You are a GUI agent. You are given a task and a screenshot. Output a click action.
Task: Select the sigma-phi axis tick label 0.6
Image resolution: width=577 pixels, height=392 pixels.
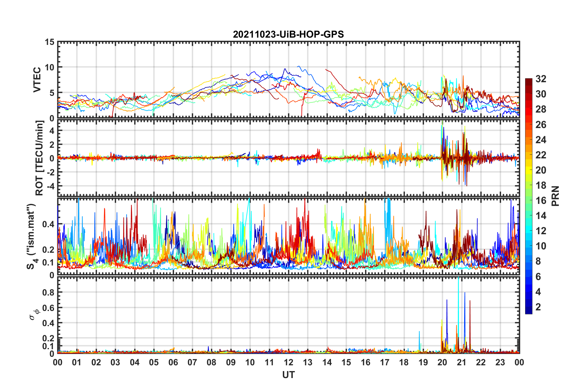[48, 308]
